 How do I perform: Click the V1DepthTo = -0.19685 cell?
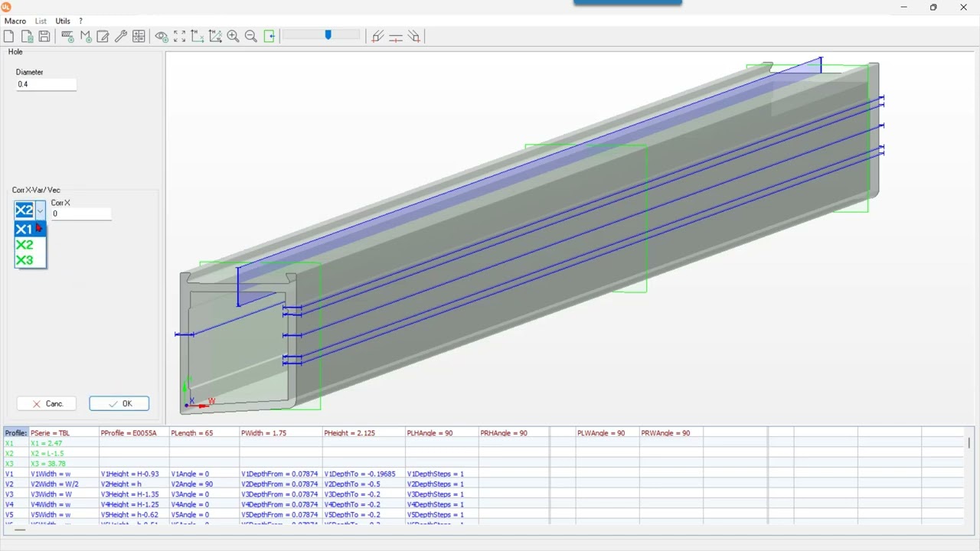tap(364, 474)
